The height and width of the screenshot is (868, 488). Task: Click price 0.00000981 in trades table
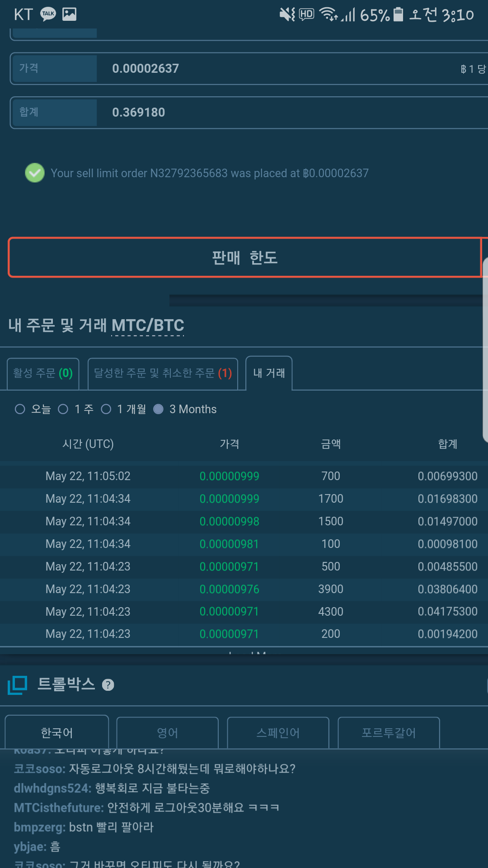pyautogui.click(x=230, y=544)
